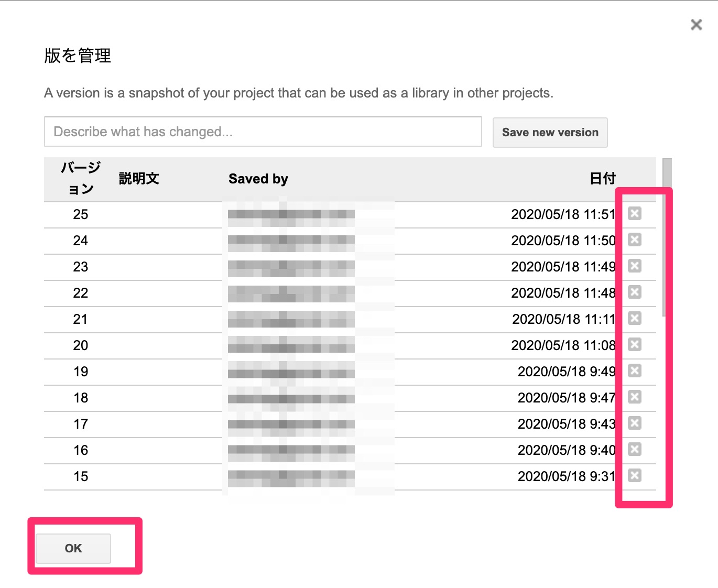Image resolution: width=718 pixels, height=588 pixels.
Task: Remove version 22 via delete icon
Action: click(x=634, y=292)
